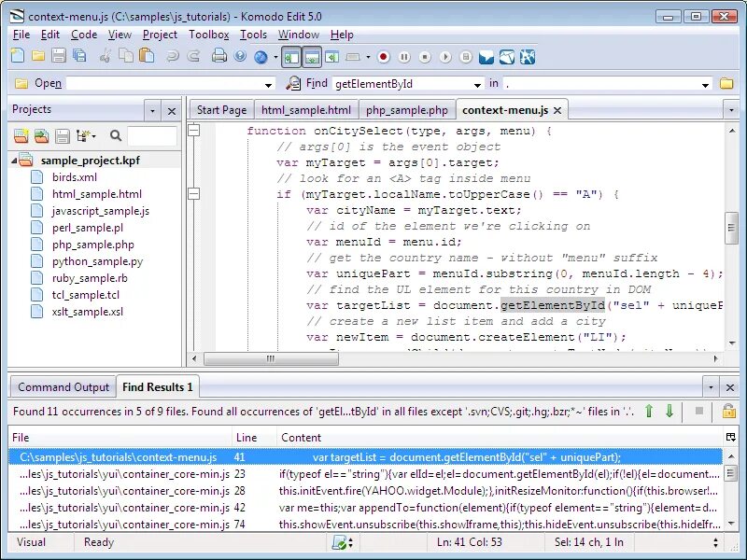Screen dimensions: 747x560
Task: Jump to previous find result green up arrow
Action: (x=649, y=411)
